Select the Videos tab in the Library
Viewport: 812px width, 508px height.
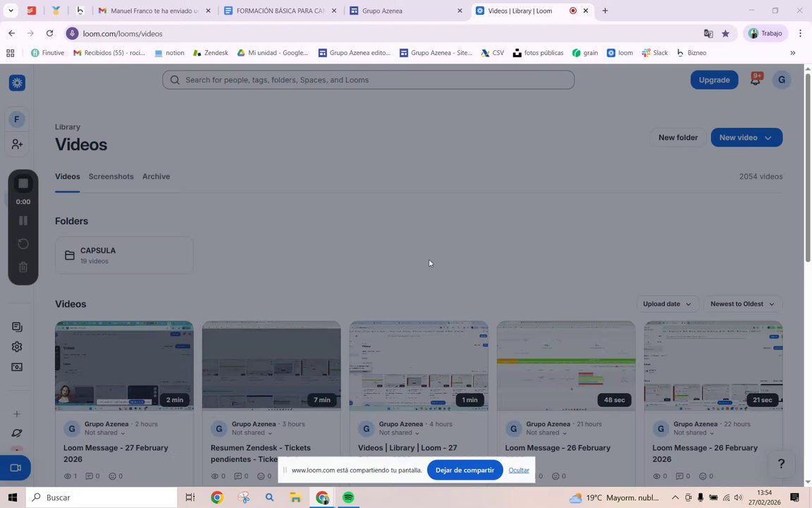coord(68,176)
